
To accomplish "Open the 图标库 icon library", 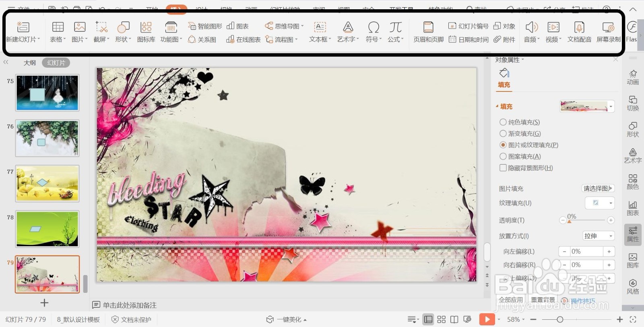I will (146, 32).
